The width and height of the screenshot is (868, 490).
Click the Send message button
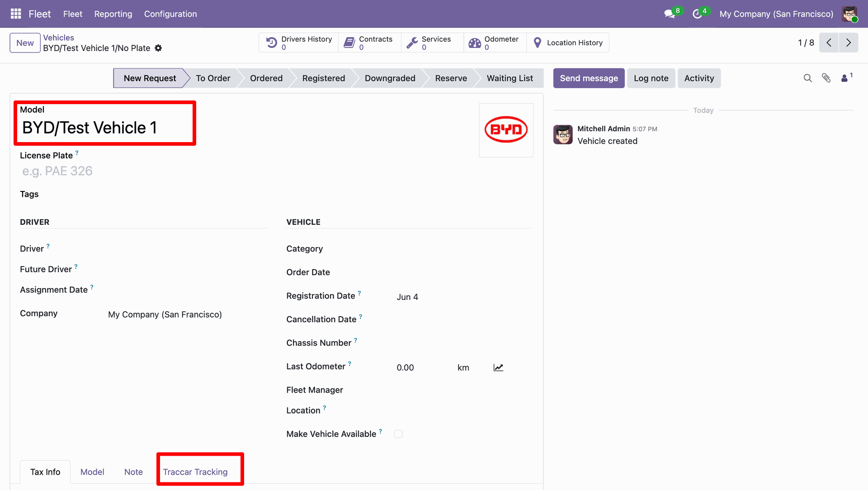(x=589, y=78)
